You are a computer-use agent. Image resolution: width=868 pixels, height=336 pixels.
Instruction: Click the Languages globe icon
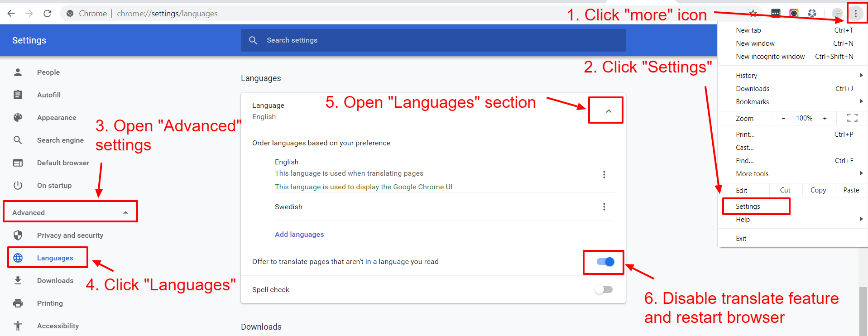[18, 258]
